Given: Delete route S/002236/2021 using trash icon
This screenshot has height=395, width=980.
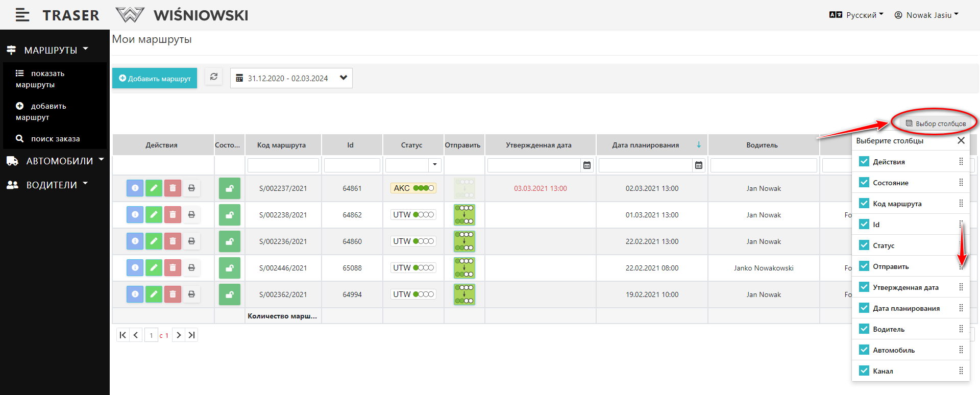Looking at the screenshot, I should pyautogui.click(x=173, y=241).
